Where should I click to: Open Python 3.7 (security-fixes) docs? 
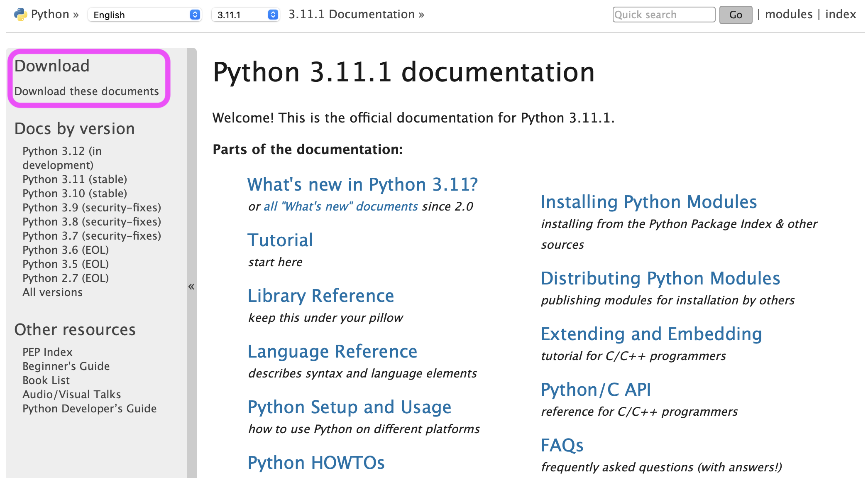point(92,236)
